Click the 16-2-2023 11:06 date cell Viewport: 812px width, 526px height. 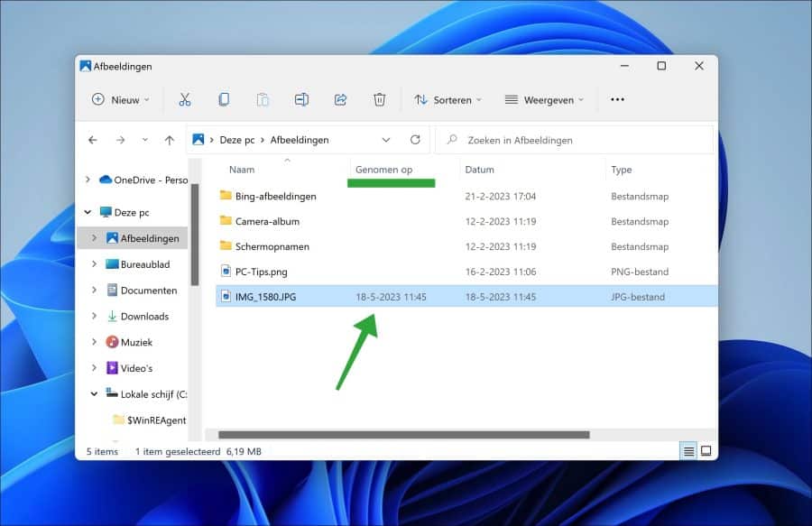coord(500,272)
